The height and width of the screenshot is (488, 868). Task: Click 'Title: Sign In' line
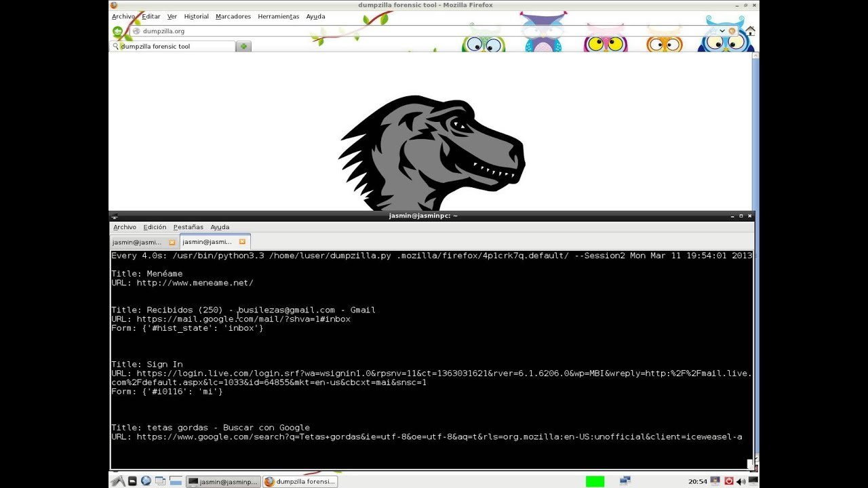tap(147, 365)
